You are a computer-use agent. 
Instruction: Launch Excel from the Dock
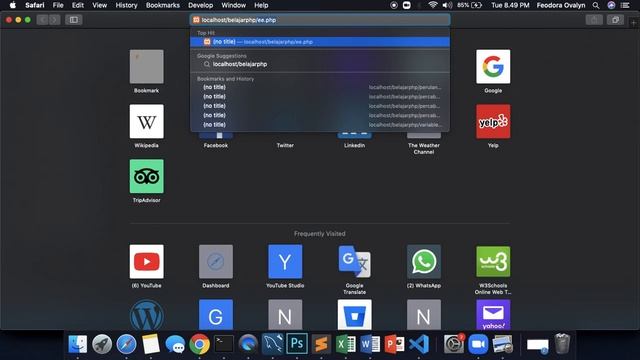tap(345, 344)
